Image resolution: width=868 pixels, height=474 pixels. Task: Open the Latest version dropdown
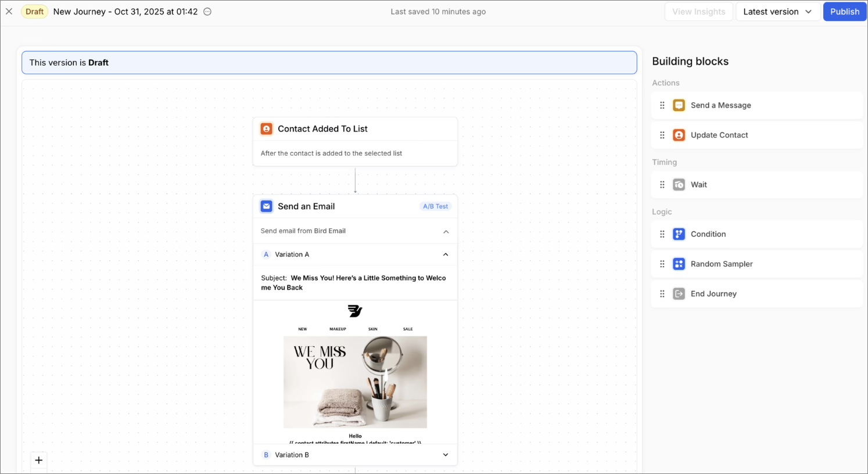click(x=778, y=11)
